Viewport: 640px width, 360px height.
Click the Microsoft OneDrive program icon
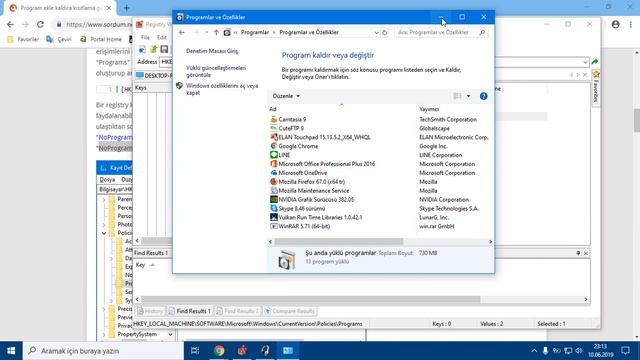[x=273, y=173]
